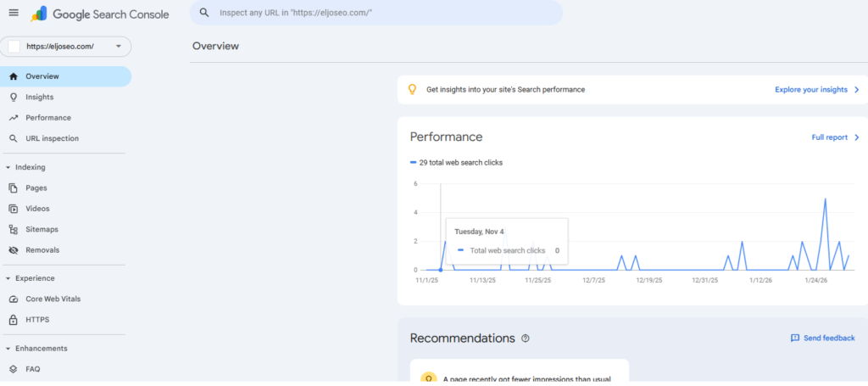Viewport: 868px width, 386px height.
Task: Click the https://eljoseo.com/ property name
Action: [60, 47]
